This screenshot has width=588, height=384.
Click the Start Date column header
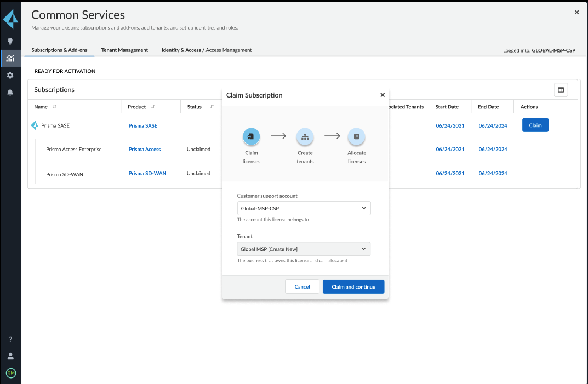click(447, 107)
